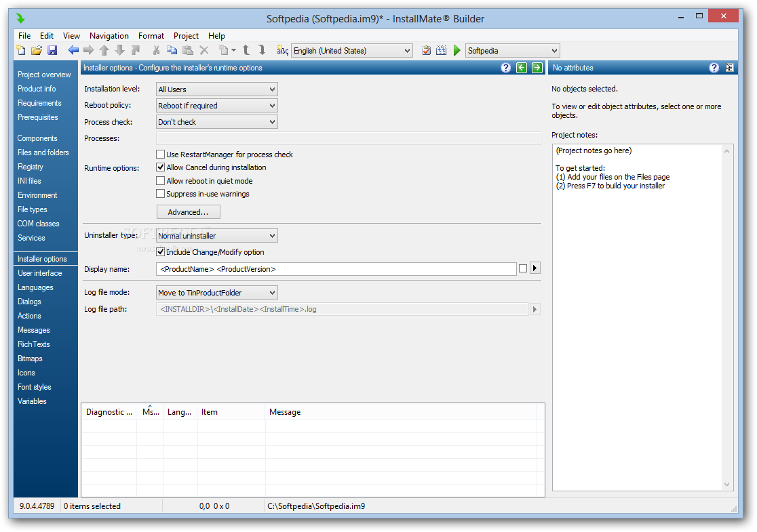Click the InstallMate green arrow app icon

tap(20, 18)
